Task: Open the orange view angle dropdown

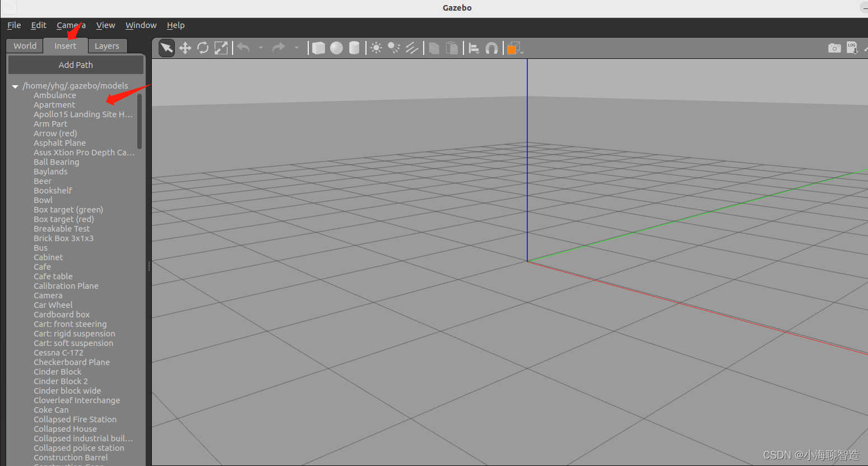Action: click(x=515, y=49)
